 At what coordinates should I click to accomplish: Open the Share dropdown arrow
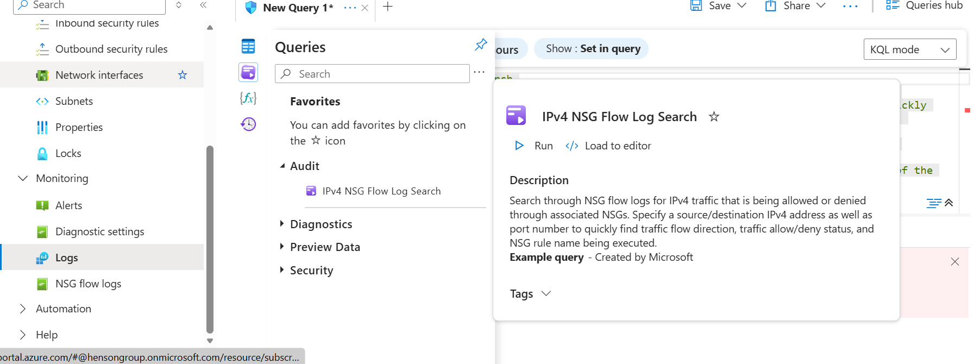point(821,5)
